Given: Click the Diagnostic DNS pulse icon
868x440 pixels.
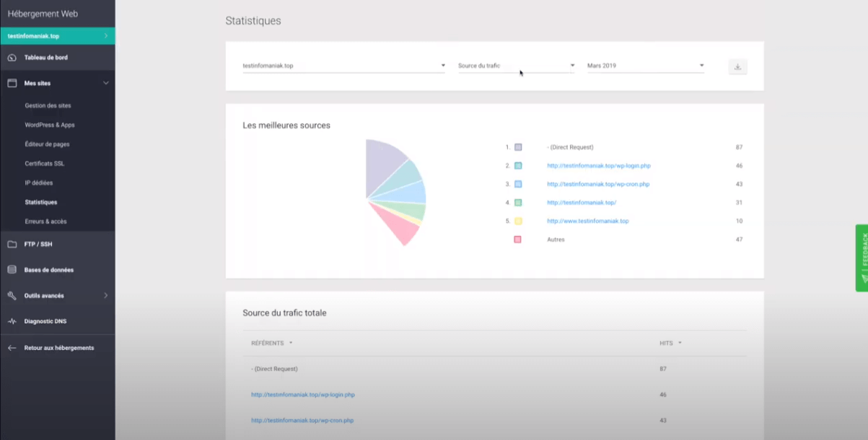Looking at the screenshot, I should pos(12,322).
